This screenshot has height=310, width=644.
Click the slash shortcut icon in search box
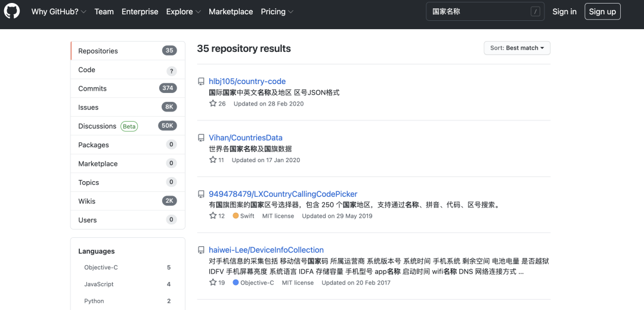click(x=535, y=11)
